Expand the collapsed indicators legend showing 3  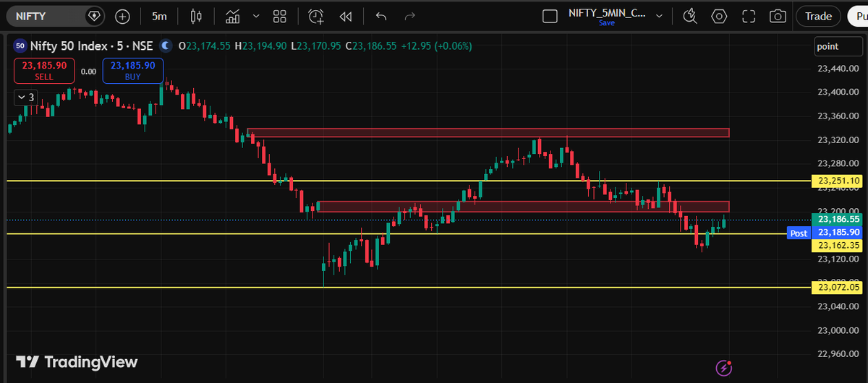pos(26,97)
